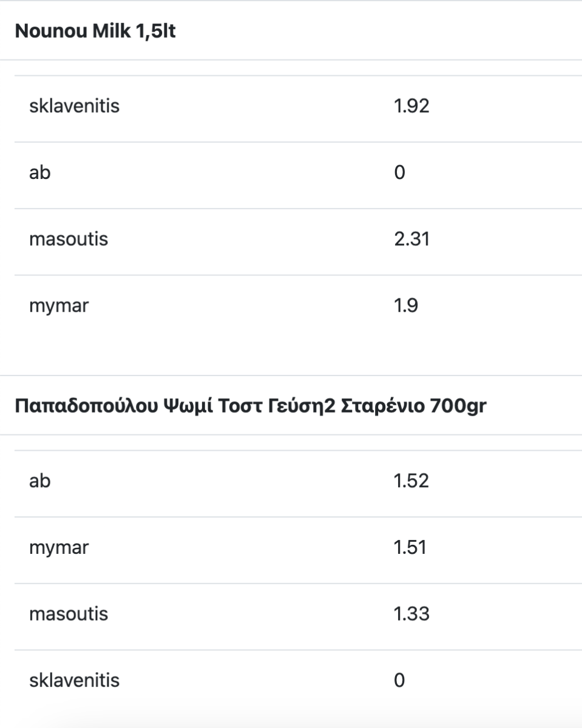Select mymar under Nounou Milk
582x728 pixels.
(59, 306)
